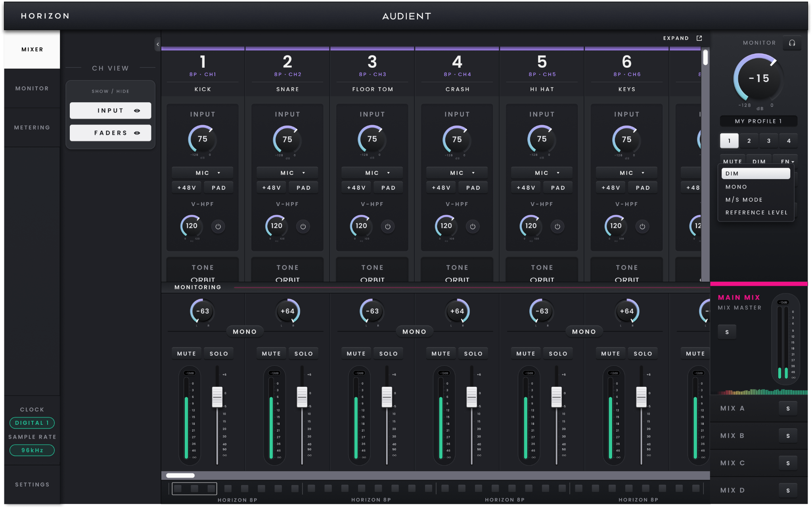Click the SNARE V-HPF frequency knob 120
This screenshot has width=812, height=508.
pos(276,226)
